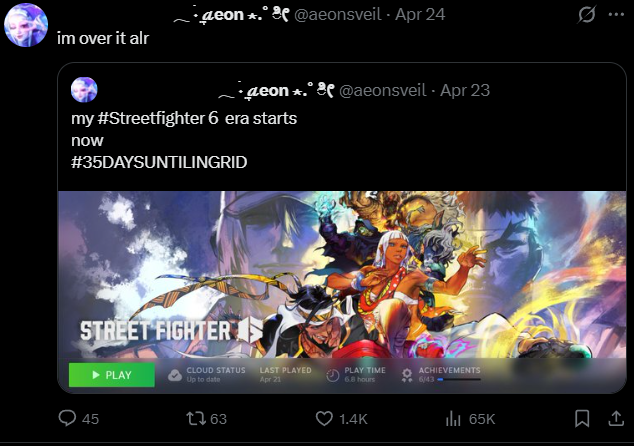Open the #35DAYSUNTILINGRID hashtag
This screenshot has width=634, height=446.
pos(159,162)
